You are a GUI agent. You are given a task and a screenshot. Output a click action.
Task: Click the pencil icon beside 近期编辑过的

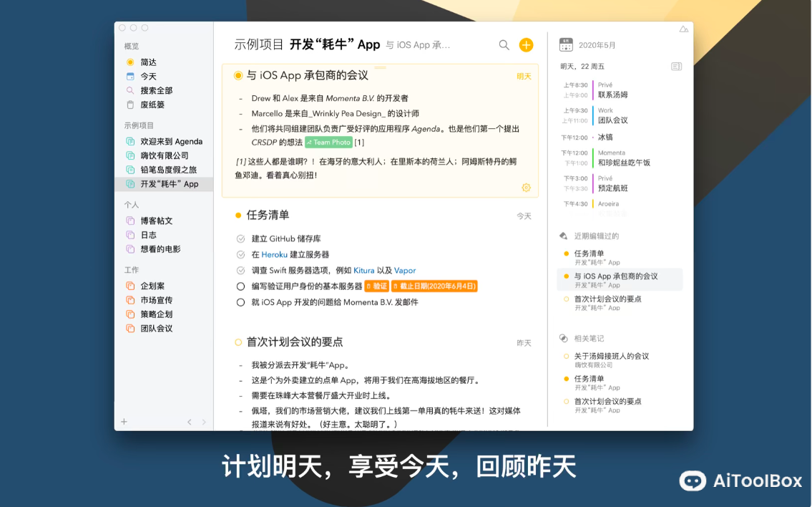click(x=565, y=235)
